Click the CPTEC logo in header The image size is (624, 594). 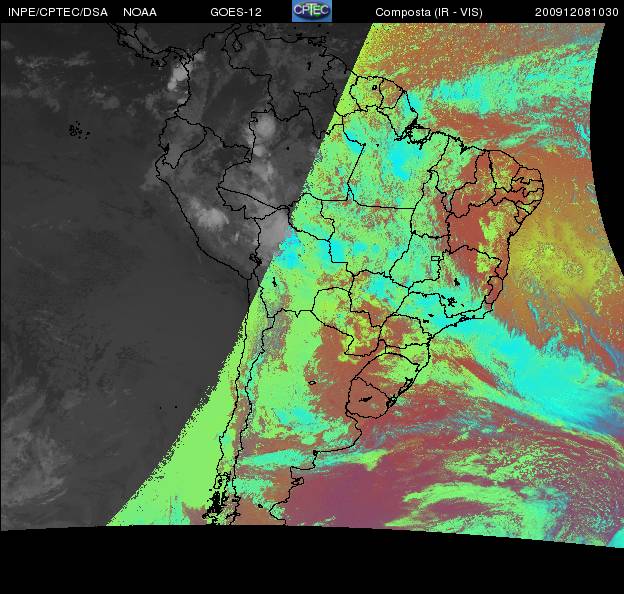[x=312, y=11]
